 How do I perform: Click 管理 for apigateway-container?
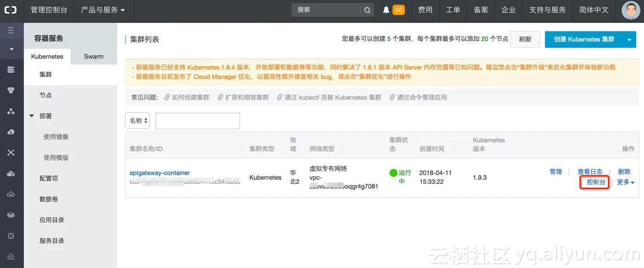[x=556, y=172]
